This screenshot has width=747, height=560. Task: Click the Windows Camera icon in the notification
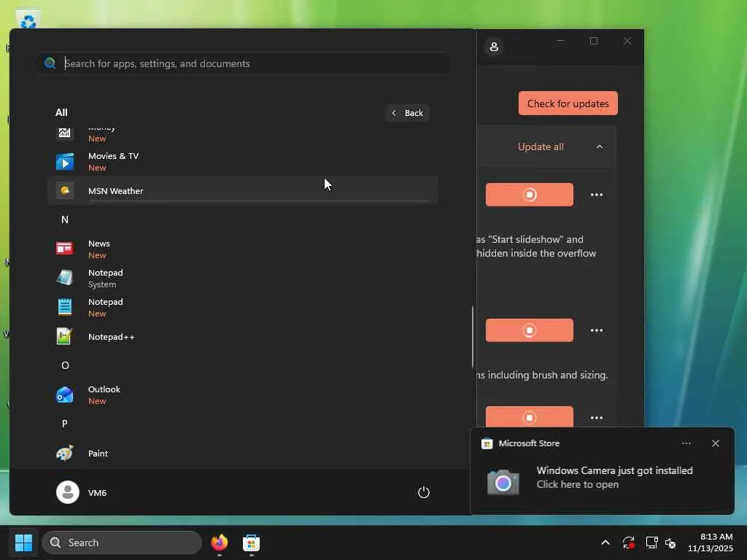tap(503, 482)
